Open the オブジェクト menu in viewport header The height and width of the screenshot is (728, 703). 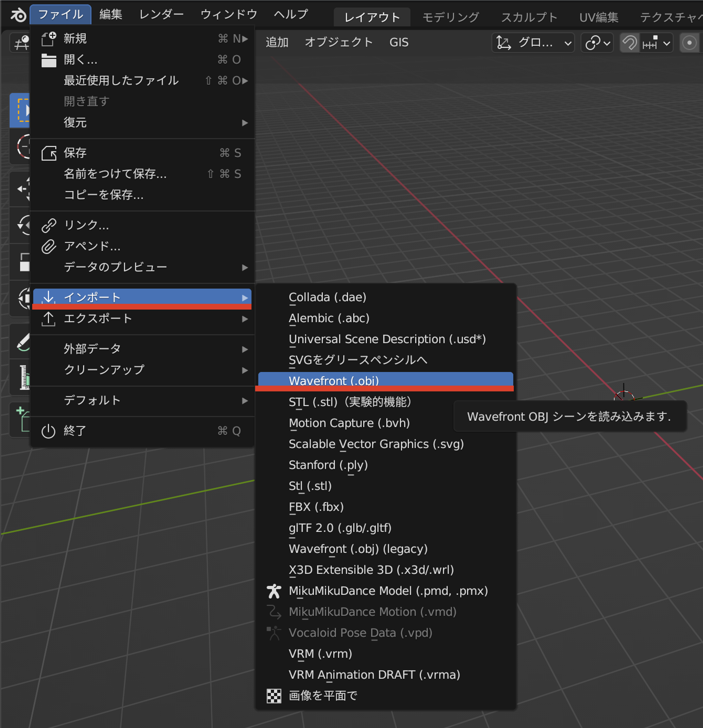(338, 43)
